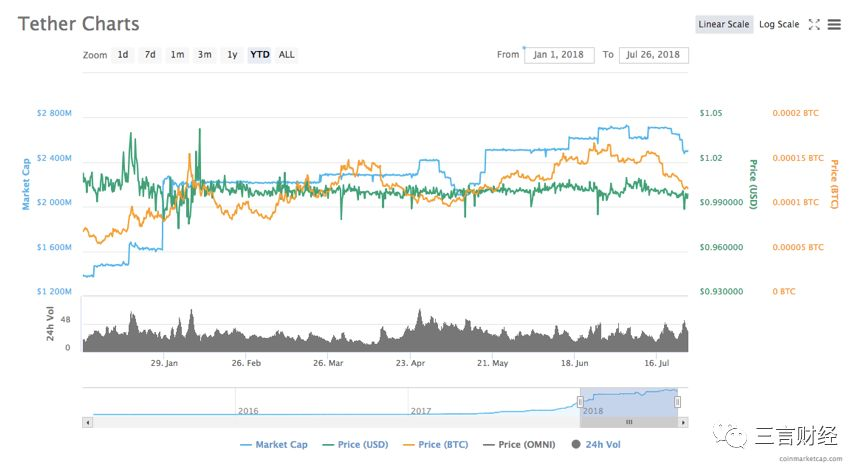Click the 2016 marker in navigator
Viewport: 865px width, 473px height.
click(x=248, y=411)
